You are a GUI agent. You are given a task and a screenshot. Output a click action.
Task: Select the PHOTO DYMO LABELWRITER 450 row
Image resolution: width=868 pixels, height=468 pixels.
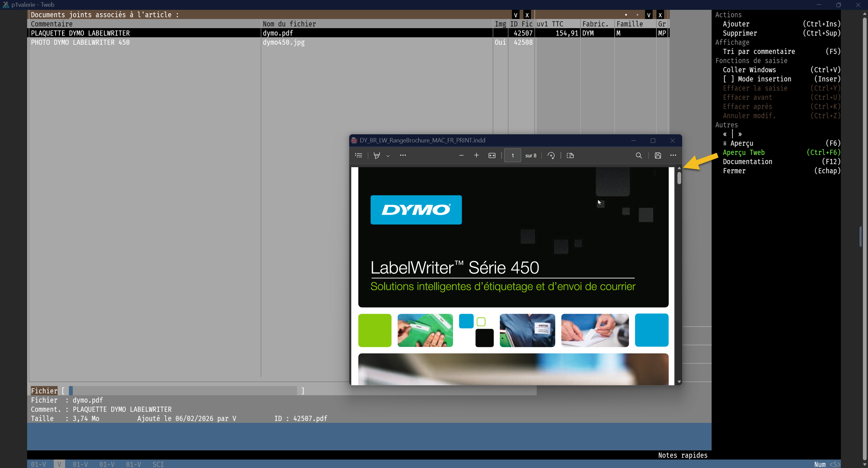80,42
